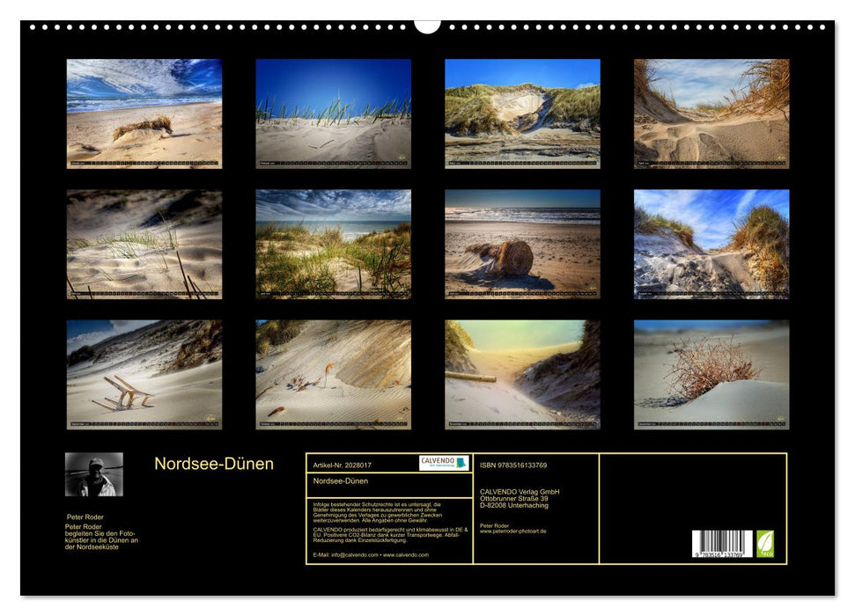Click the Nordsee-Dünen label in the info box
Screen dimensions: 855x616
(343, 480)
